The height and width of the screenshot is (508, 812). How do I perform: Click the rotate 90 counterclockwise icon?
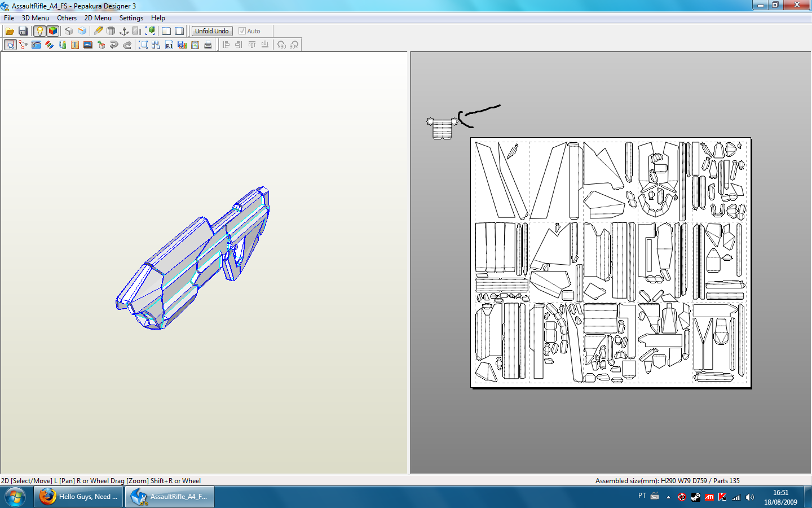(281, 45)
